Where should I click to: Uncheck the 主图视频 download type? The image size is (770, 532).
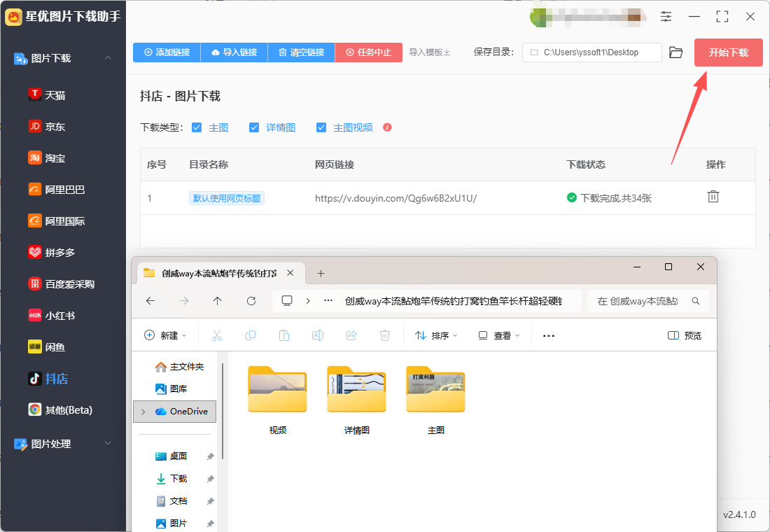pos(321,127)
